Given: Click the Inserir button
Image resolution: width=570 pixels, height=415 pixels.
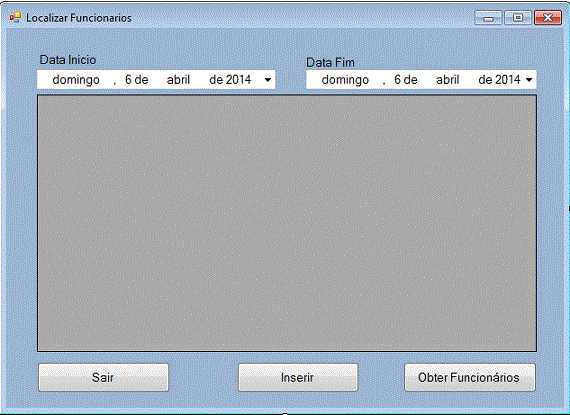Looking at the screenshot, I should [x=298, y=378].
